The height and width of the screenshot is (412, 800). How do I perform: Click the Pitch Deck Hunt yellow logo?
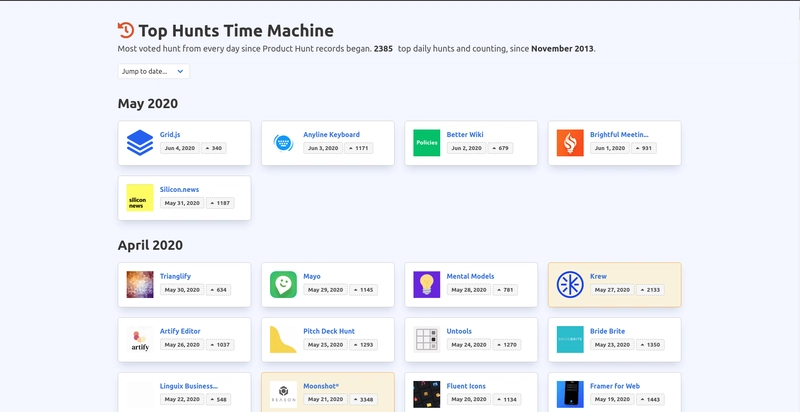click(x=283, y=340)
